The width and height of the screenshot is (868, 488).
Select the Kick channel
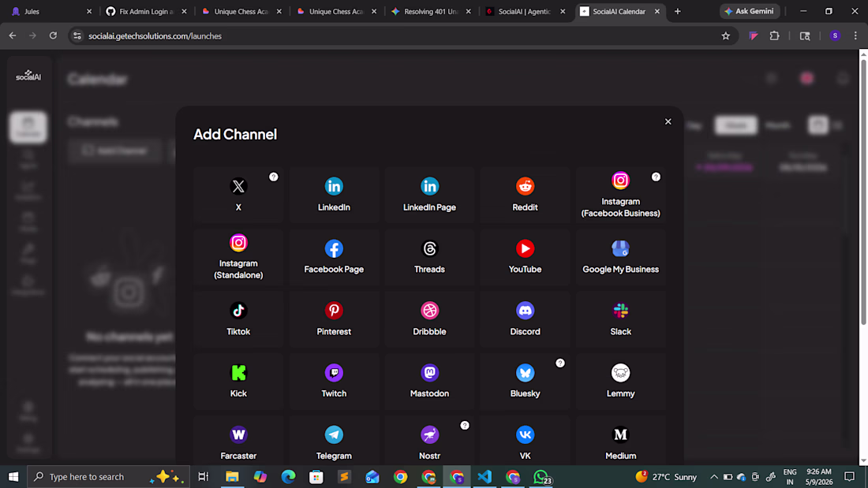tap(238, 382)
